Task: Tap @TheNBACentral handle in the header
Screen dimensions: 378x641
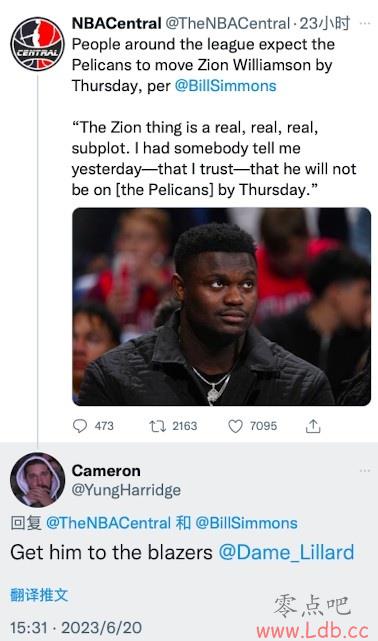Action: [228, 23]
